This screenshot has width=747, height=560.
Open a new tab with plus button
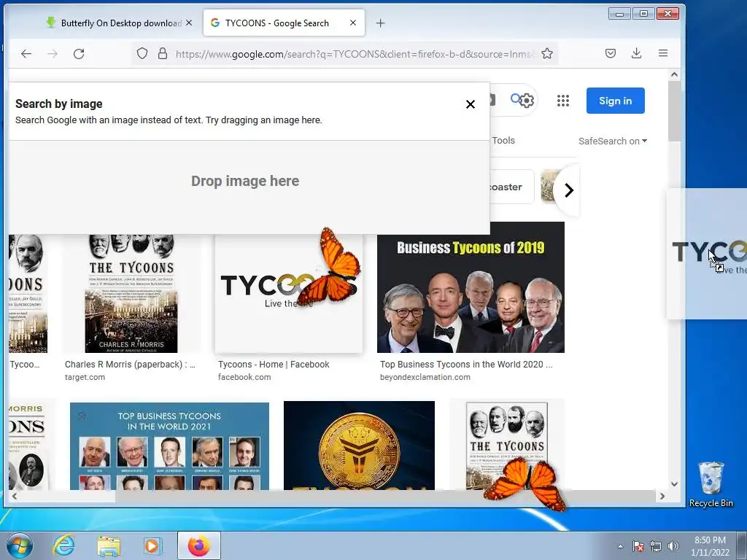380,23
